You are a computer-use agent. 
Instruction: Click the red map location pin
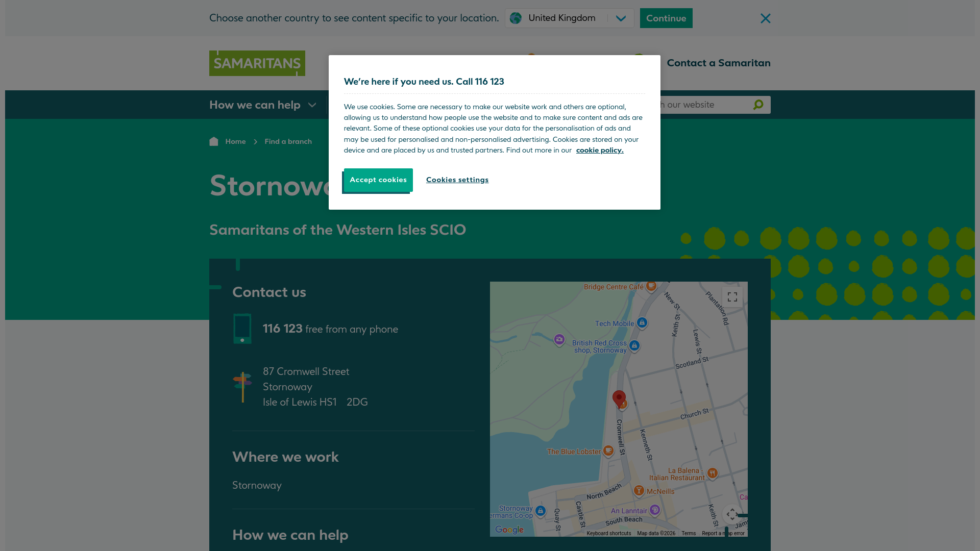point(619,398)
